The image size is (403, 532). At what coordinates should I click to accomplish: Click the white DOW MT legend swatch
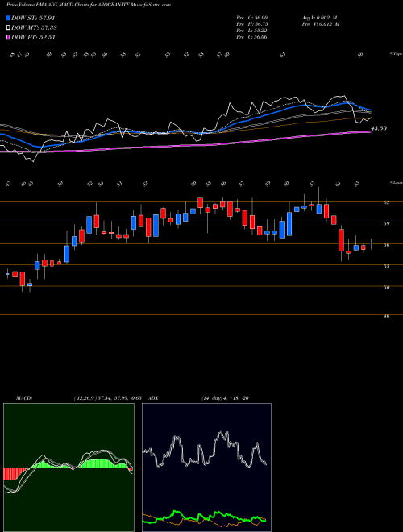[x=9, y=28]
